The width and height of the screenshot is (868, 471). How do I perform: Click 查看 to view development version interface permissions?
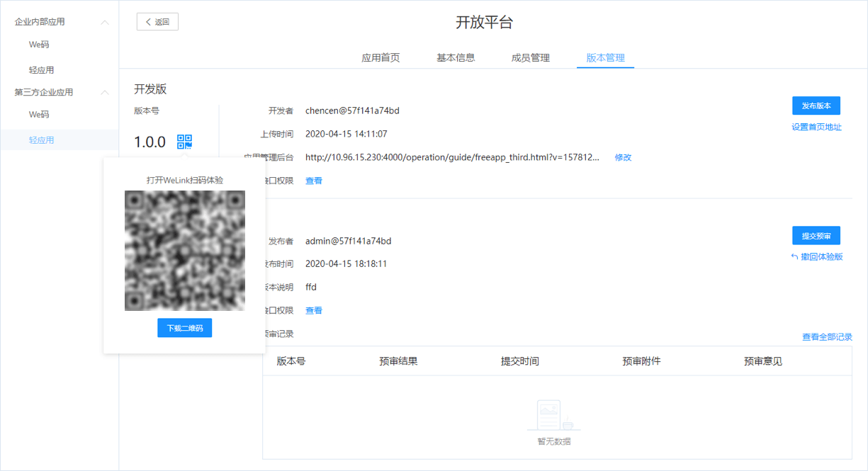(x=313, y=181)
